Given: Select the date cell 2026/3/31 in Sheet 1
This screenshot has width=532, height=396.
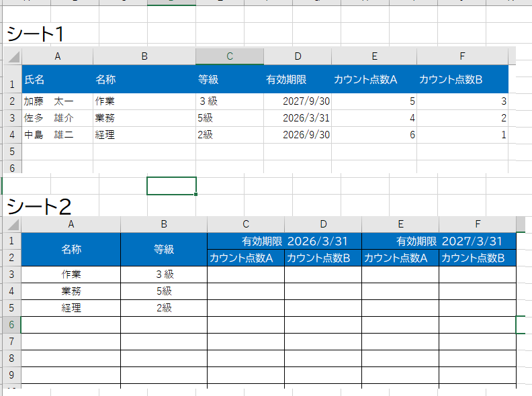Looking at the screenshot, I should tap(298, 118).
